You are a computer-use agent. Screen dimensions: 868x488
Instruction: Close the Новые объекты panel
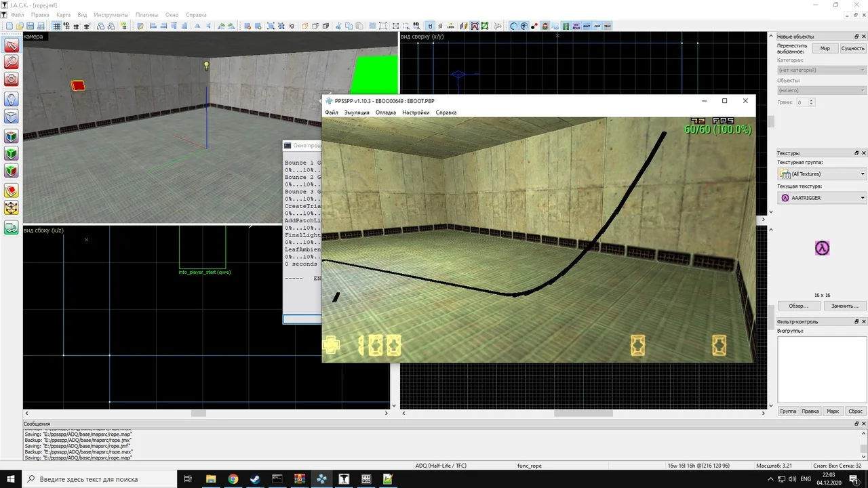coord(863,37)
